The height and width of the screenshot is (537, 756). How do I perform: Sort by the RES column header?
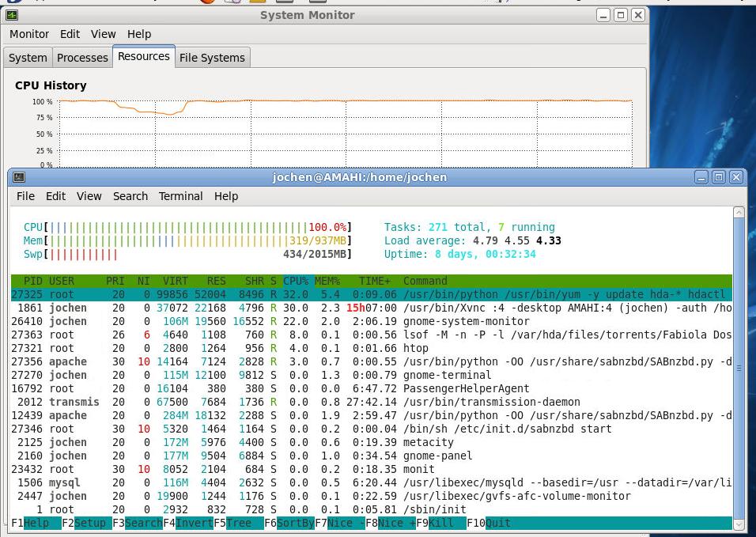pos(216,281)
